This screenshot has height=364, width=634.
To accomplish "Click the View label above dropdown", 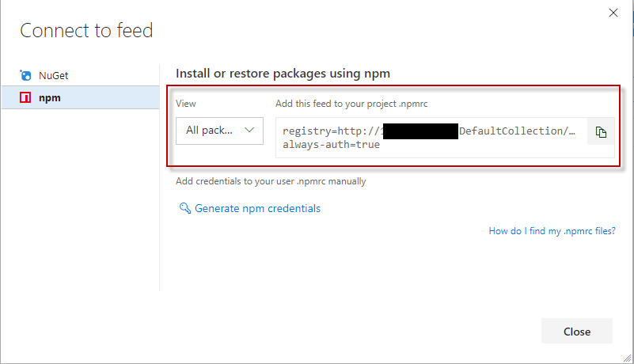I will [186, 104].
